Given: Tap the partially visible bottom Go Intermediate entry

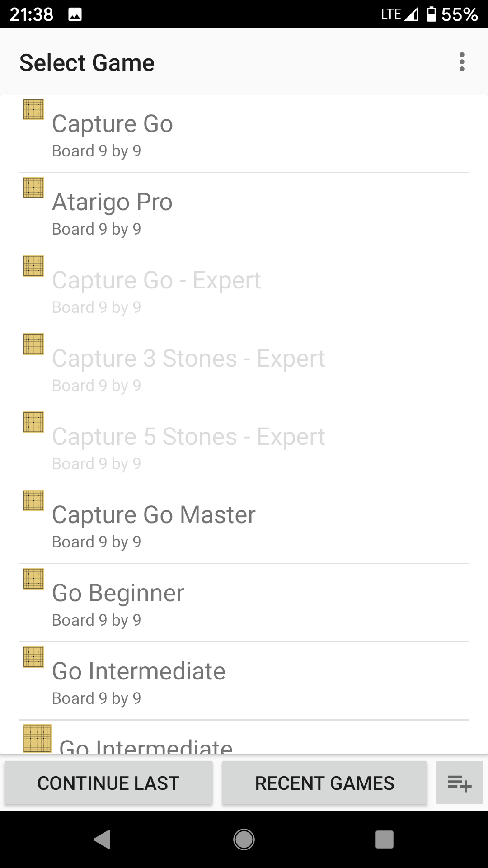Looking at the screenshot, I should [244, 741].
